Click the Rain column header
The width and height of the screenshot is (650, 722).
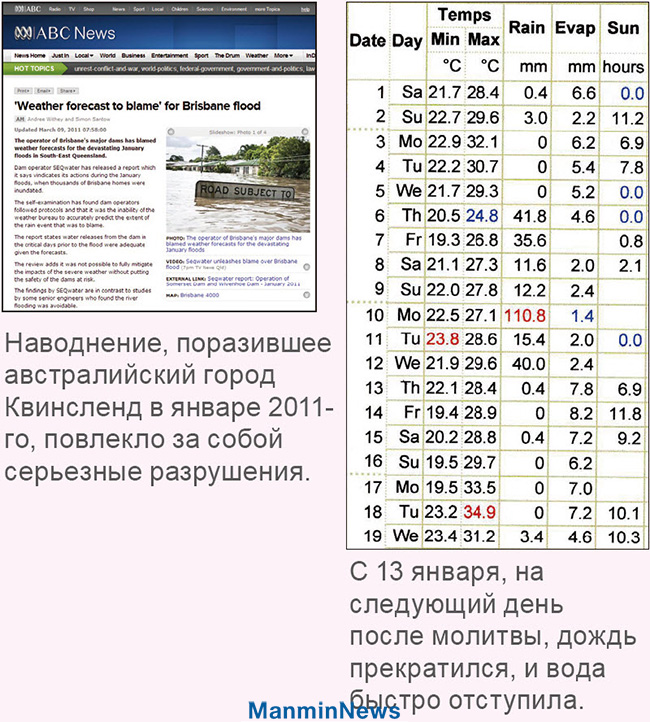pos(527,28)
